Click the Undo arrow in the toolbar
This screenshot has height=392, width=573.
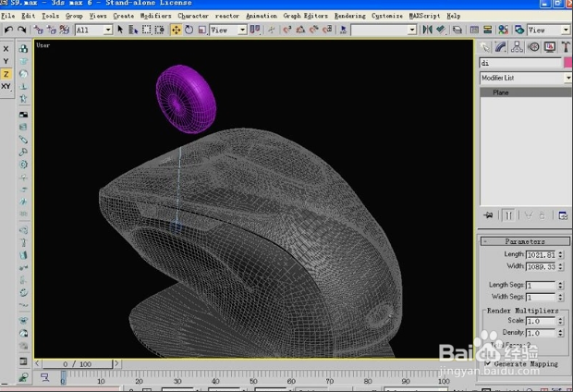tap(8, 30)
